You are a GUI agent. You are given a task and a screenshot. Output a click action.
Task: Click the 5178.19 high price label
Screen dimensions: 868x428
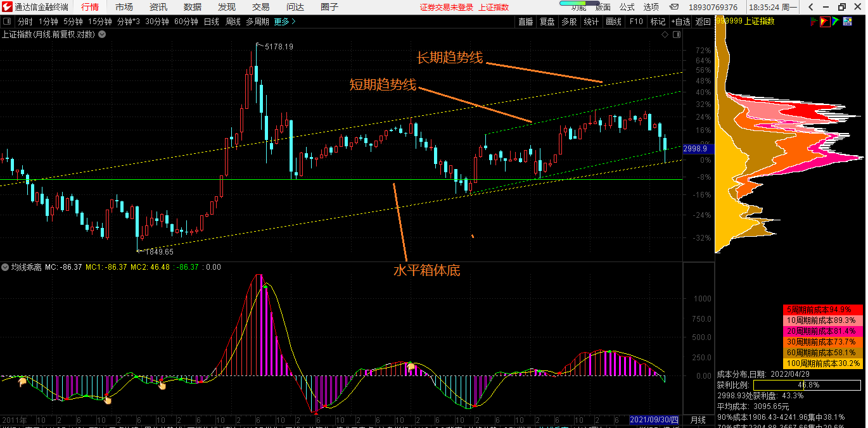tap(279, 47)
